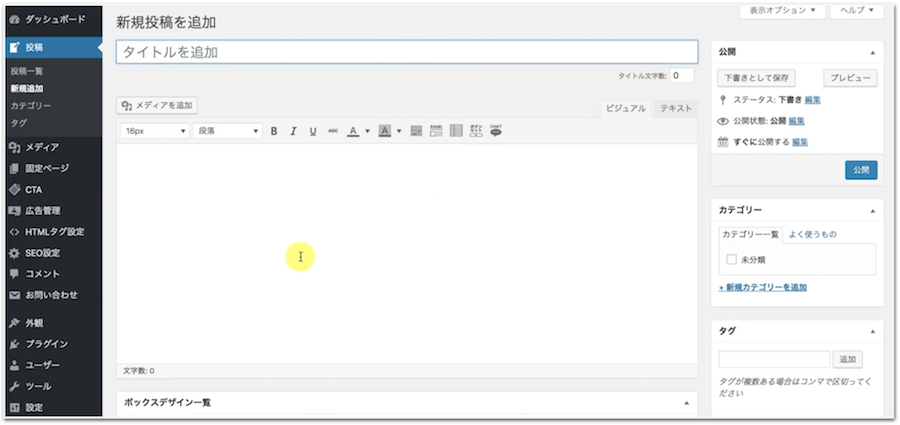Viewport: 900px width, 425px height.
Task: Open the SEO設定 menu in the sidebar
Action: tap(42, 253)
